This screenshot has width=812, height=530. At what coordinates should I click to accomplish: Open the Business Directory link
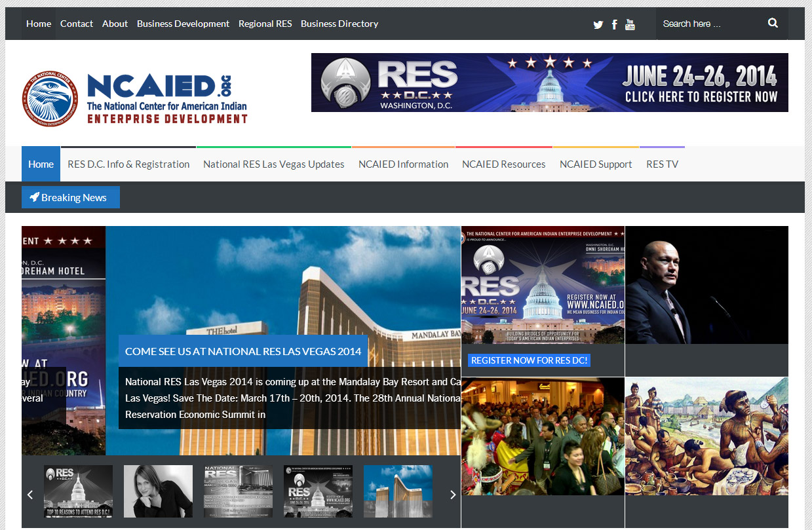point(339,24)
